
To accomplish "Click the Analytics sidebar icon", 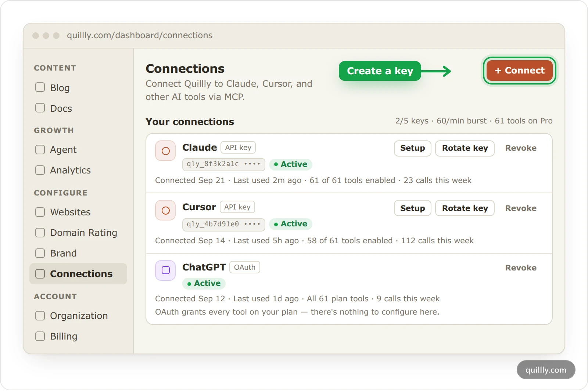I will pos(40,170).
